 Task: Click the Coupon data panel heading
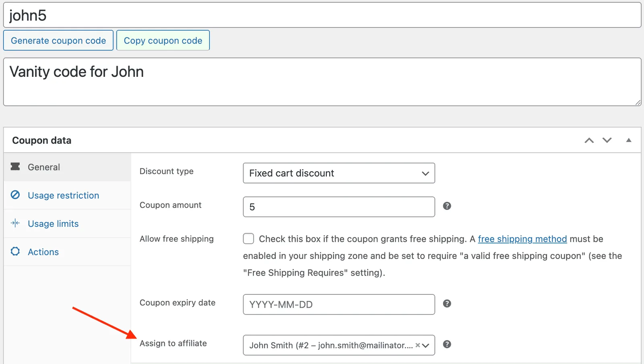(x=42, y=140)
